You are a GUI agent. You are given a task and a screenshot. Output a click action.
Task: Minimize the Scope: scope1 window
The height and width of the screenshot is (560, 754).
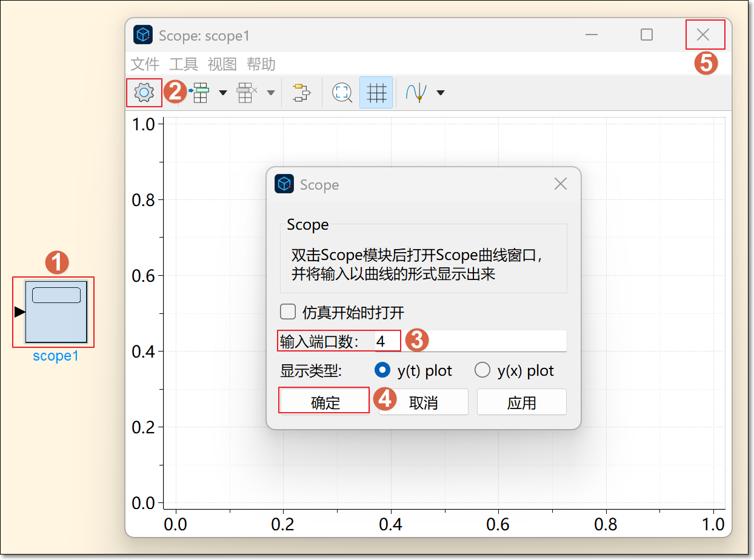[592, 35]
